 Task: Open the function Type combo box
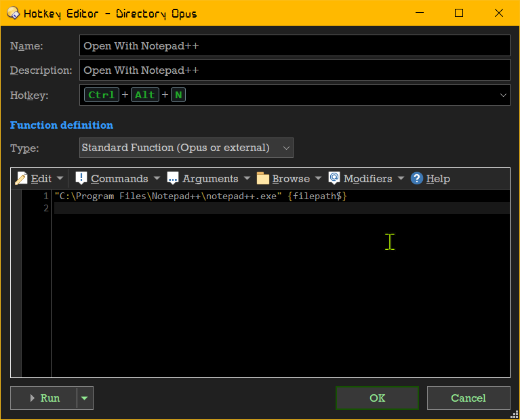[186, 148]
